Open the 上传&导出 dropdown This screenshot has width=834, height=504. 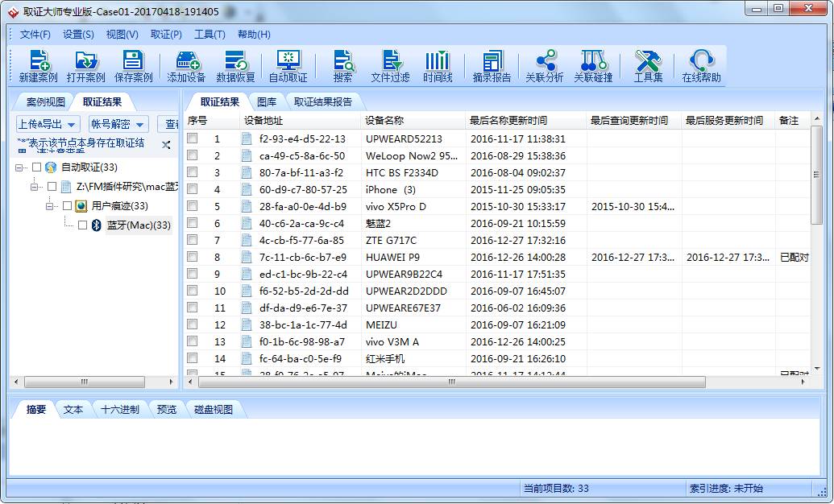tap(48, 124)
